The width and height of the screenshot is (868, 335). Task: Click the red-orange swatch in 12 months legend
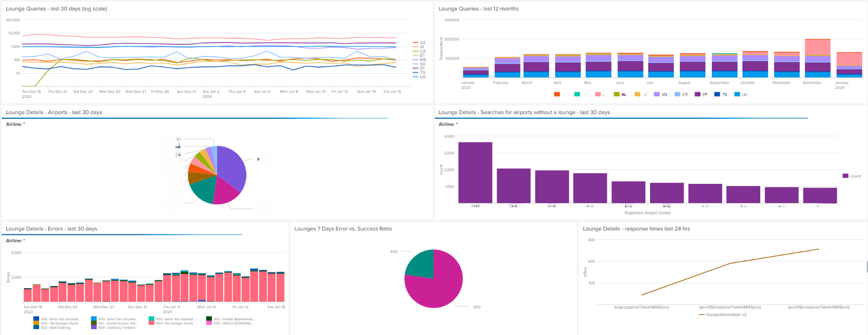click(x=557, y=94)
